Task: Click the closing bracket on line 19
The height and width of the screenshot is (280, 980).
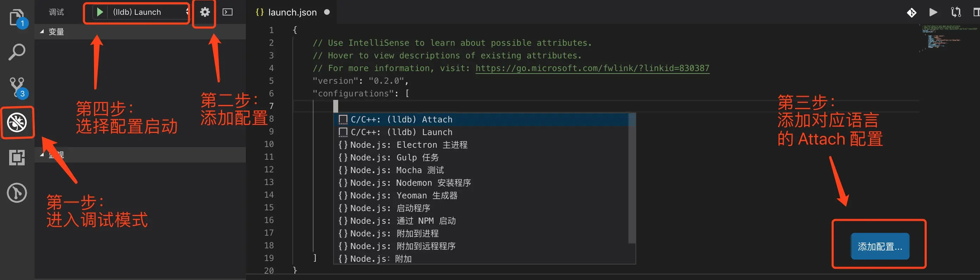Action: tap(315, 258)
